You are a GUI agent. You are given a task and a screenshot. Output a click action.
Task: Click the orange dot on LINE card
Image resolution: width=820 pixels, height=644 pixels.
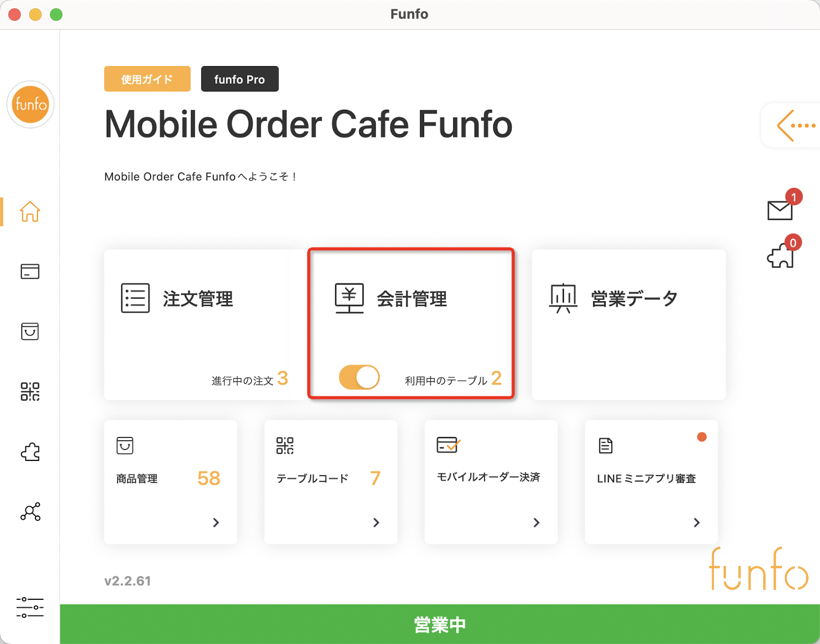click(x=702, y=437)
